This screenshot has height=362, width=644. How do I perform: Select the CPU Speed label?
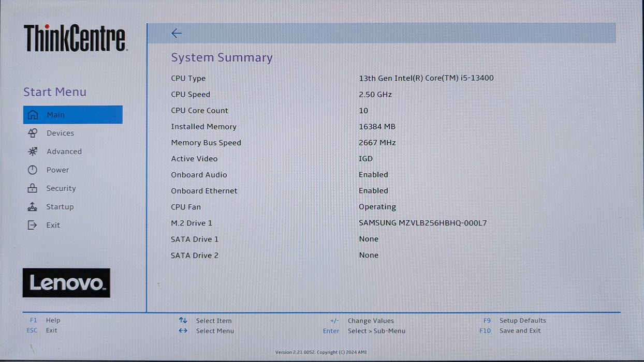click(191, 95)
